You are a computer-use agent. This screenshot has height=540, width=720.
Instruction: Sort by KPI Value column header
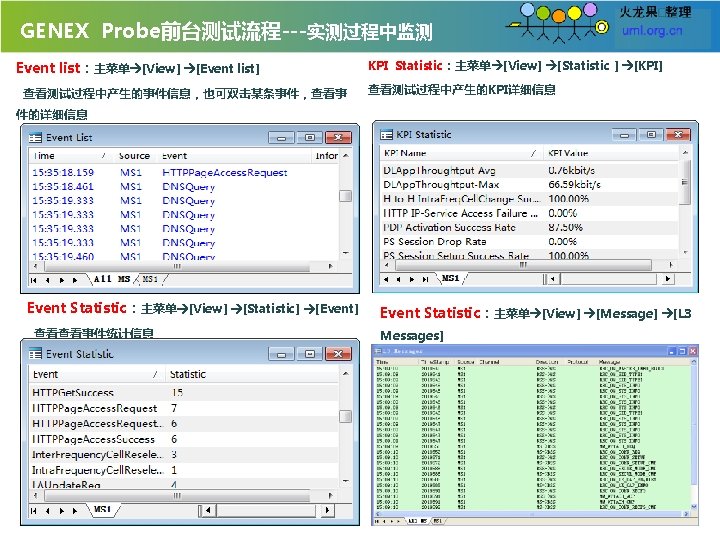point(611,153)
